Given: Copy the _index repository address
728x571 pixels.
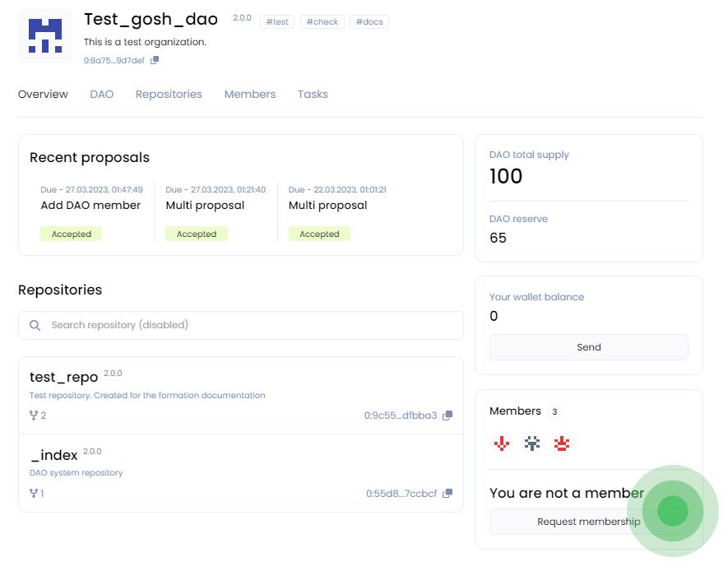Looking at the screenshot, I should tap(447, 494).
